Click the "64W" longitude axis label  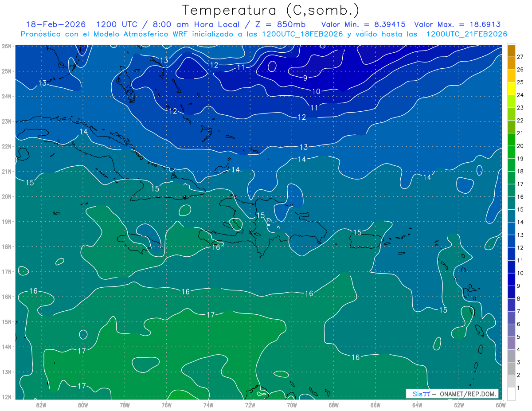417,404
